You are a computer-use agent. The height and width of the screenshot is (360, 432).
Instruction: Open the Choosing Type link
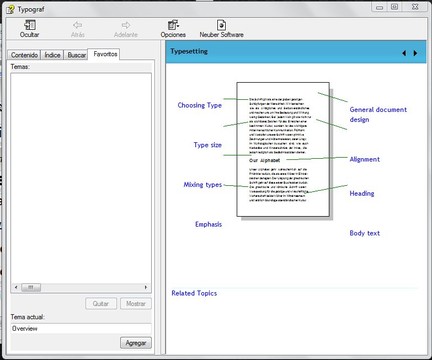[x=200, y=105]
